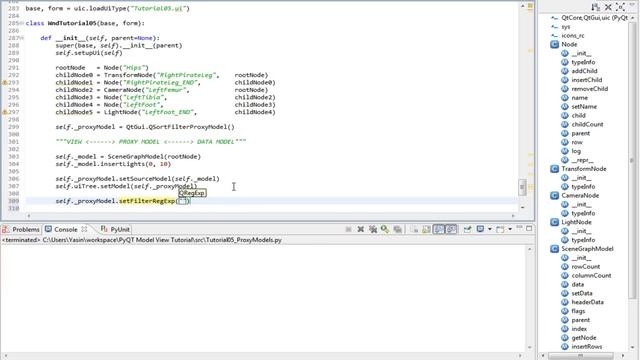This screenshot has width=640, height=360.
Task: Select addChild method in the Outline
Action: tap(584, 71)
